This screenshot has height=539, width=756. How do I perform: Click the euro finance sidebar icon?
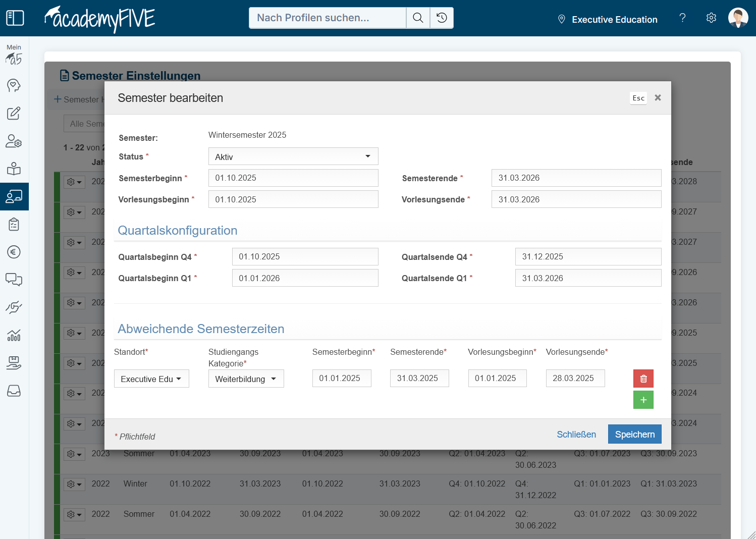pos(14,252)
